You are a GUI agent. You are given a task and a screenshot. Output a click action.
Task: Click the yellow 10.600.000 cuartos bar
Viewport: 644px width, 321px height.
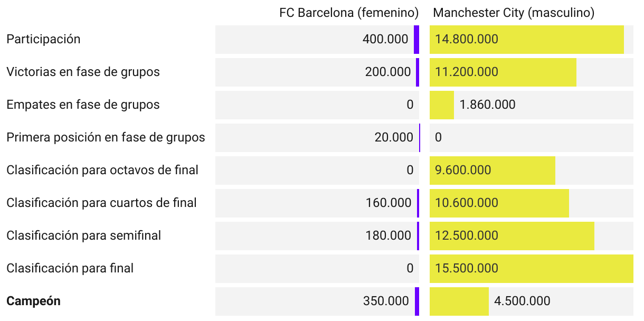pos(499,203)
